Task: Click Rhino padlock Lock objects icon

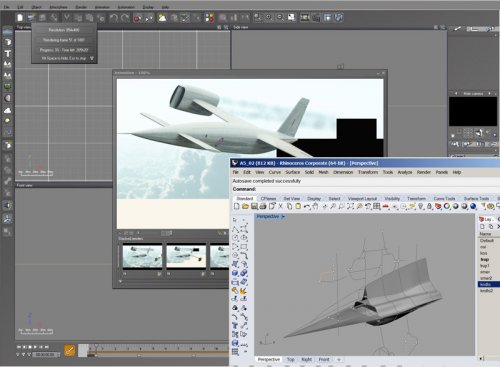Action: [x=429, y=206]
